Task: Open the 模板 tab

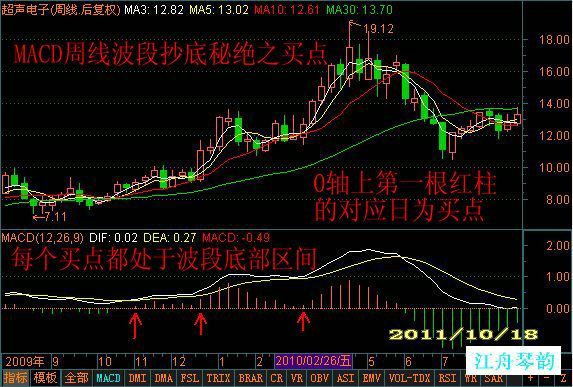Action: click(x=45, y=377)
